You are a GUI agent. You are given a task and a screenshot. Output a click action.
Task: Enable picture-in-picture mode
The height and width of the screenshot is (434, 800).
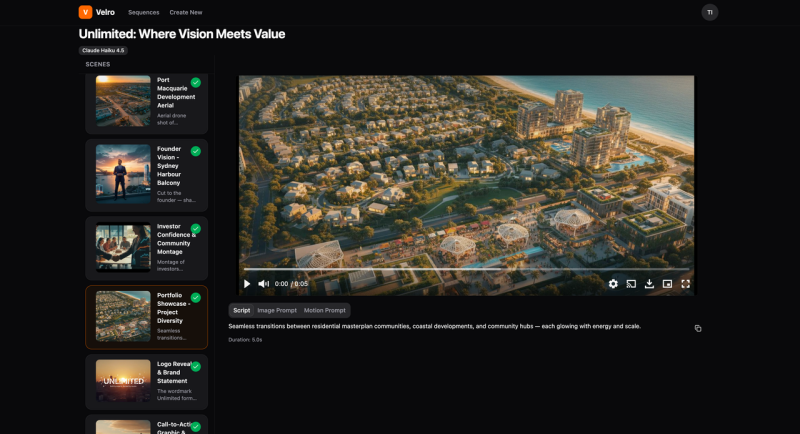667,284
